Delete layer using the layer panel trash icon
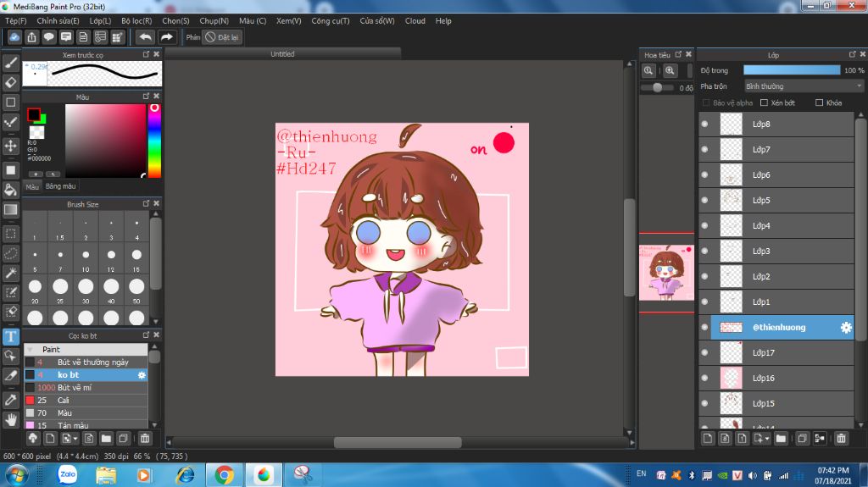868x487 pixels. click(841, 438)
